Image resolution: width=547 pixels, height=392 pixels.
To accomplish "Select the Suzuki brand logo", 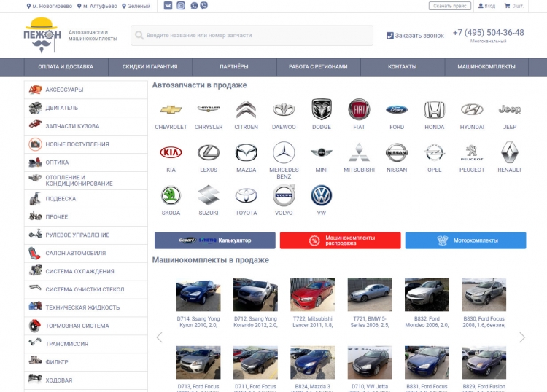I will 209,195.
